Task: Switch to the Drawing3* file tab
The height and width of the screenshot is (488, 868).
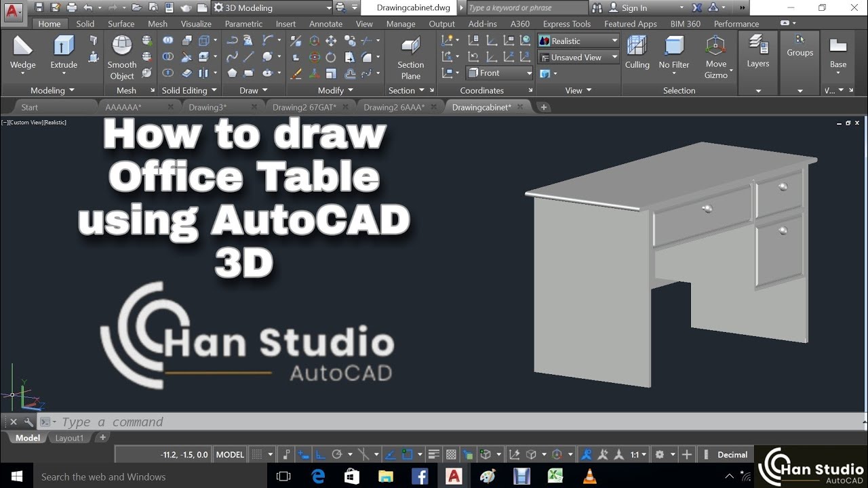Action: (x=208, y=107)
